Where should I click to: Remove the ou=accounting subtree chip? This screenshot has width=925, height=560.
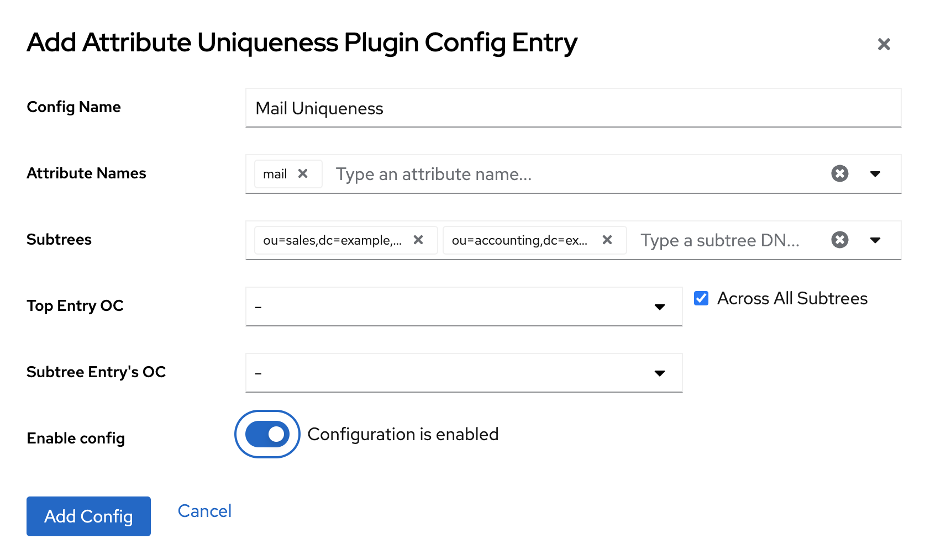click(607, 240)
